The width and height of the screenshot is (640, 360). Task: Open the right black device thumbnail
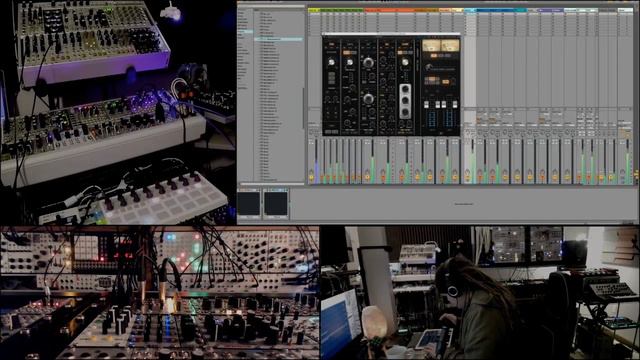tap(276, 203)
